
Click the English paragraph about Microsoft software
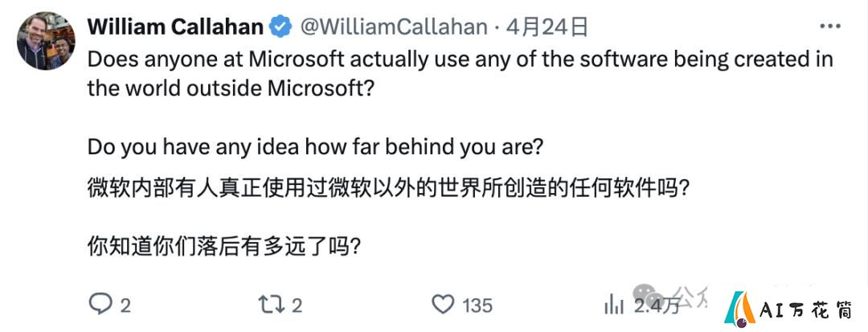pyautogui.click(x=460, y=74)
